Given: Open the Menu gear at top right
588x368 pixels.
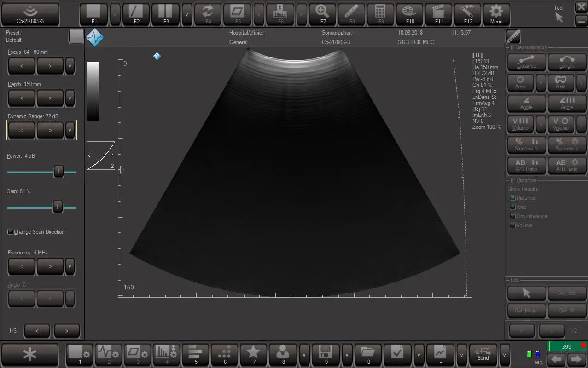Looking at the screenshot, I should tap(496, 14).
